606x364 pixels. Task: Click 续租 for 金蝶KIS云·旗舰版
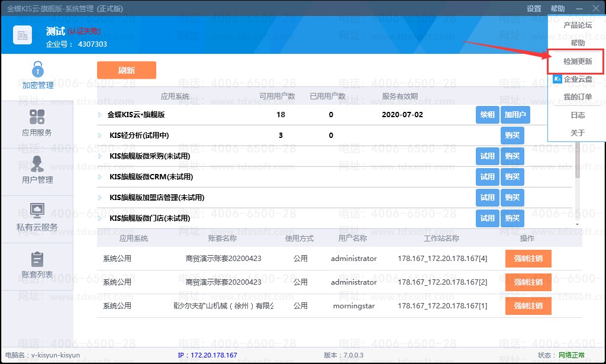point(487,115)
